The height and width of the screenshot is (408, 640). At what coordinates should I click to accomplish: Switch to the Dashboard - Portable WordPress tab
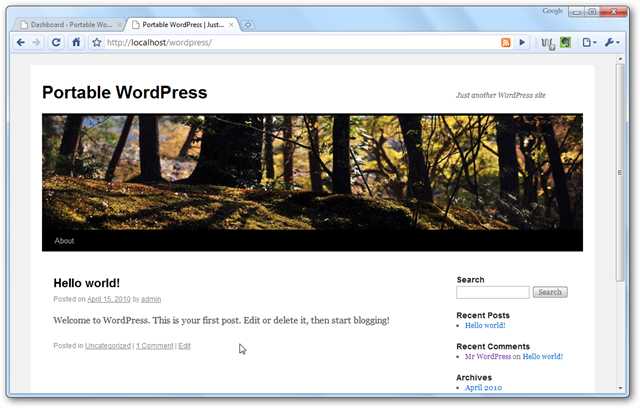pos(68,25)
